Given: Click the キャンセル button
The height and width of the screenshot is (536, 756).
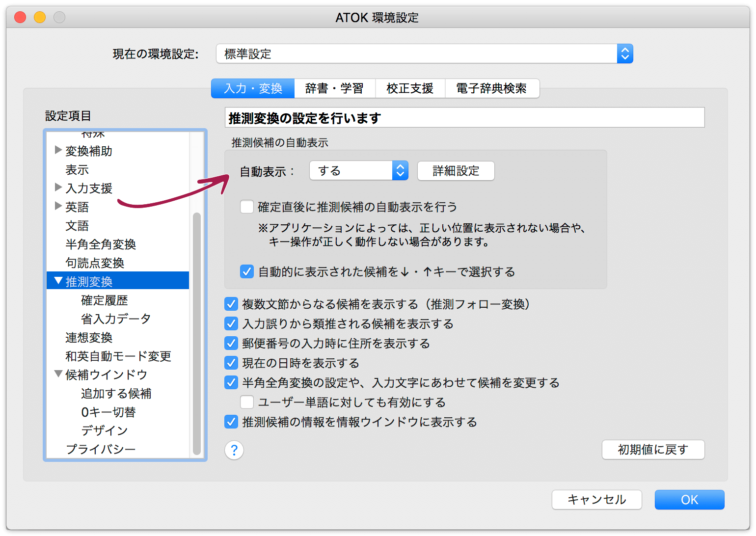Looking at the screenshot, I should pyautogui.click(x=597, y=500).
